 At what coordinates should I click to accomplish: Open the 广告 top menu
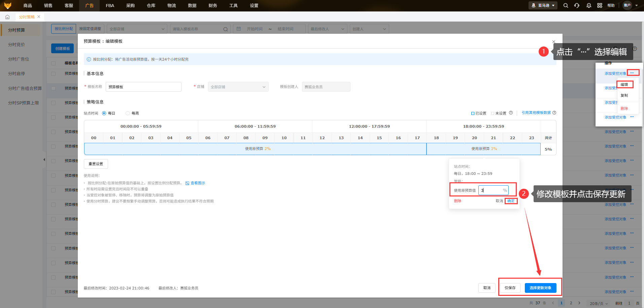[89, 5]
